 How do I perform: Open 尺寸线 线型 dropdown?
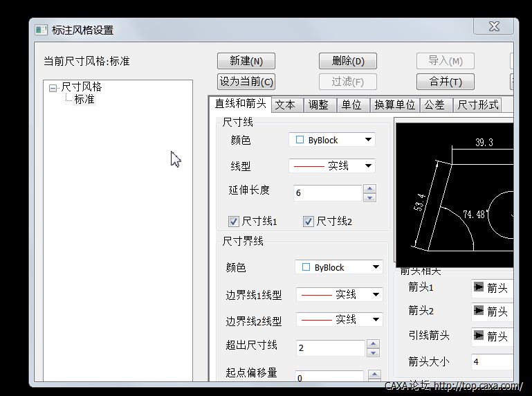[x=331, y=166]
